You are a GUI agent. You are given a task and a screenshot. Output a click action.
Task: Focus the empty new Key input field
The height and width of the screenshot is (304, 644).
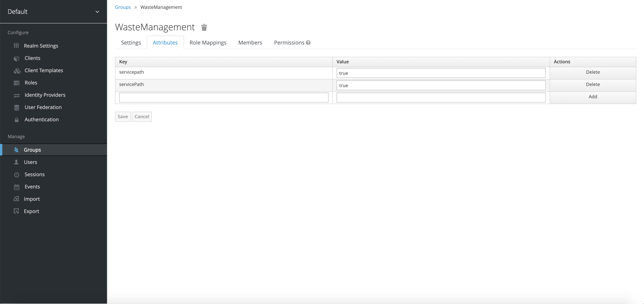click(x=223, y=97)
